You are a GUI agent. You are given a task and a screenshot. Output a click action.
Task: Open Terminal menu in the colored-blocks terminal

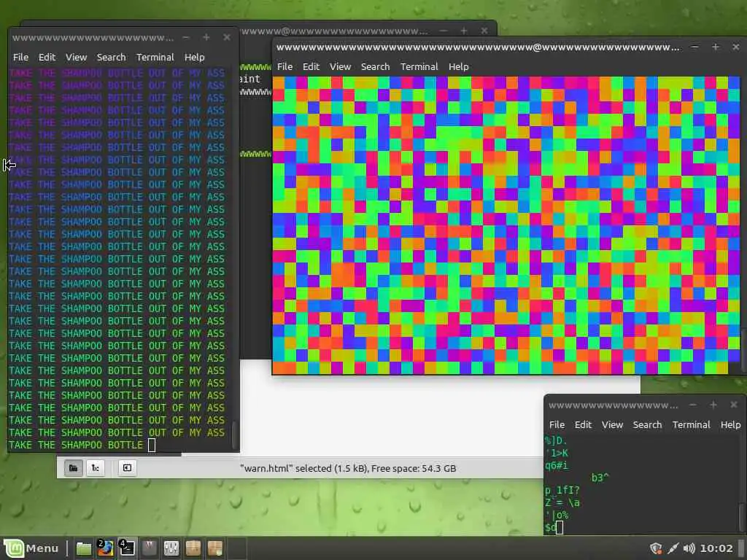pyautogui.click(x=419, y=66)
